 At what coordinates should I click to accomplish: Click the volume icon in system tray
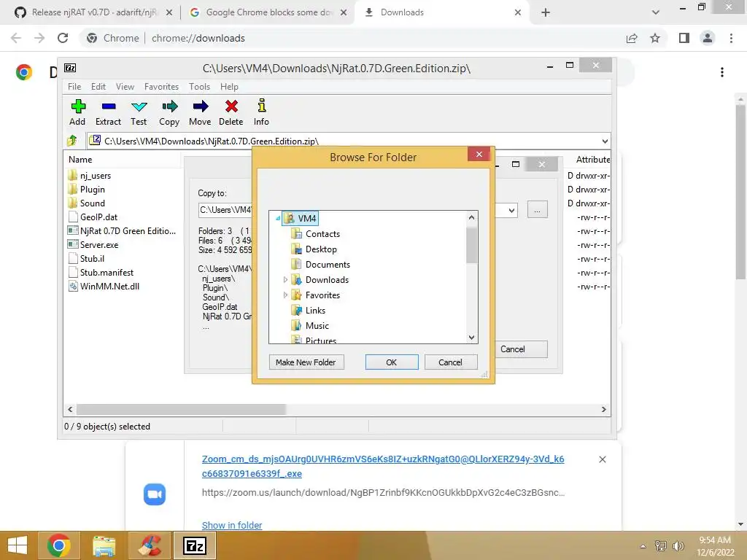(x=678, y=545)
